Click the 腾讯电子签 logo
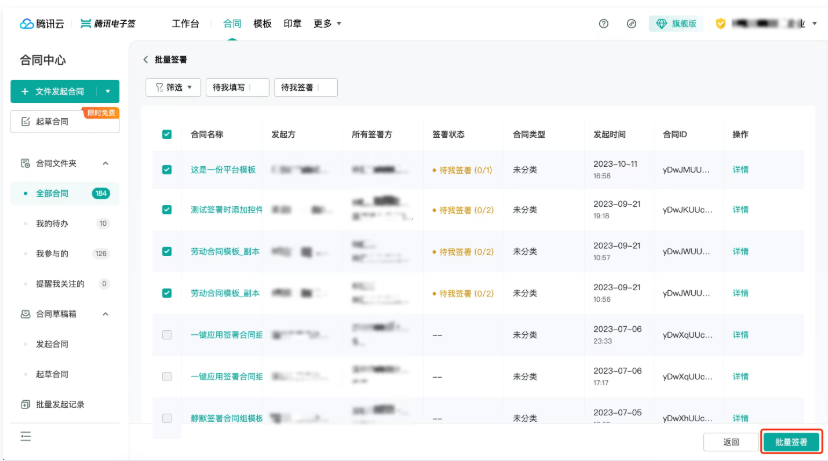The image size is (828, 461). click(108, 24)
